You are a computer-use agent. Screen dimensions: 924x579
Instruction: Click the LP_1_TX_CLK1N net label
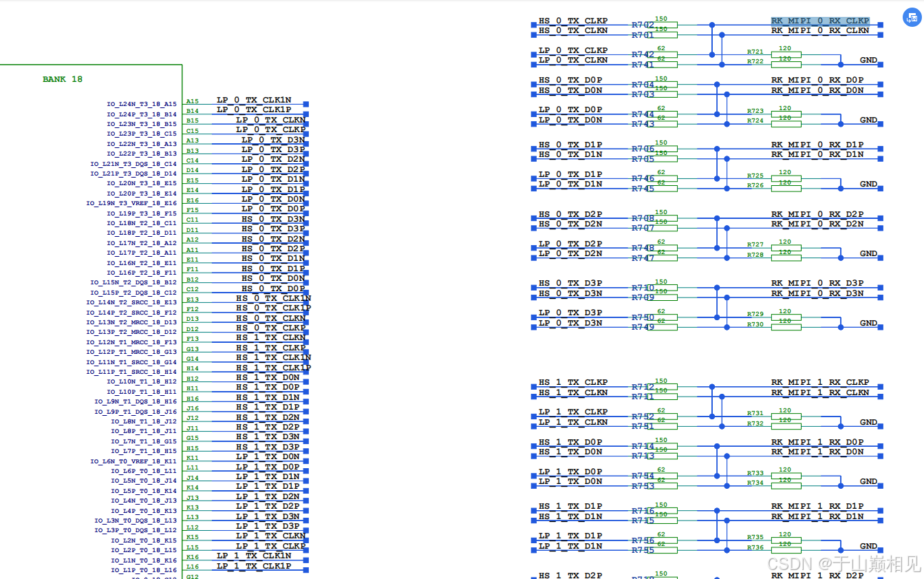click(x=254, y=556)
